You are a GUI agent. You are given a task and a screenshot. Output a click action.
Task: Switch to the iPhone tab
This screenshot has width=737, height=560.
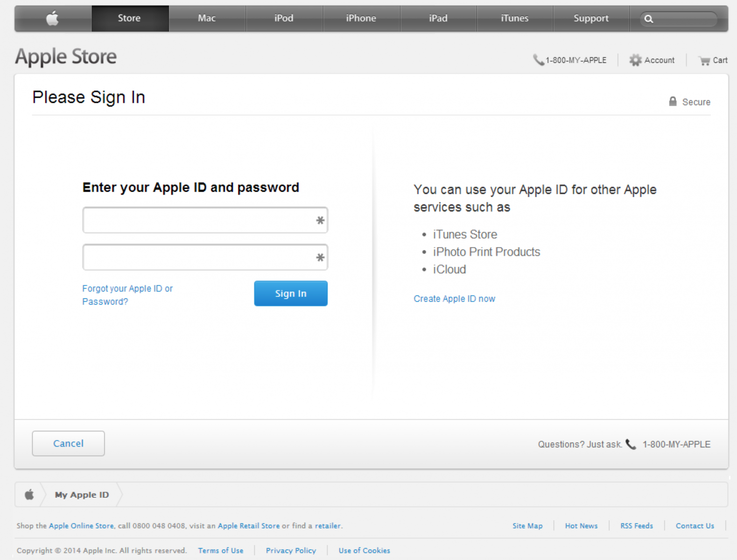361,18
